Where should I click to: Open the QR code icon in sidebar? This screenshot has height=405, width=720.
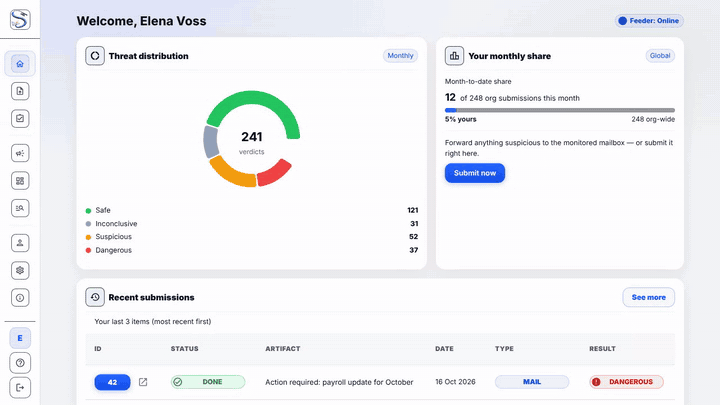[20, 180]
